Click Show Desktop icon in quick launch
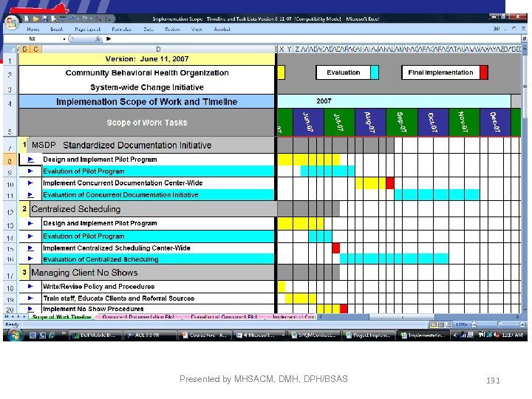Viewport: 532px width, 399px height. click(x=33, y=335)
